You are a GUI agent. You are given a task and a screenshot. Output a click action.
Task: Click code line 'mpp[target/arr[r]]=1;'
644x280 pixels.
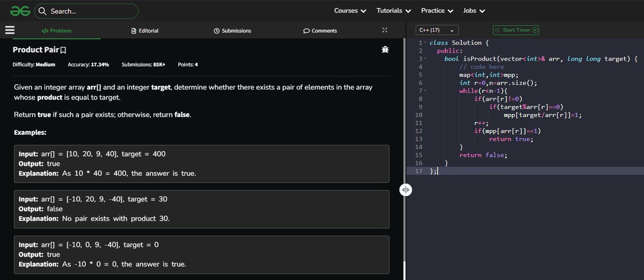[x=543, y=115]
